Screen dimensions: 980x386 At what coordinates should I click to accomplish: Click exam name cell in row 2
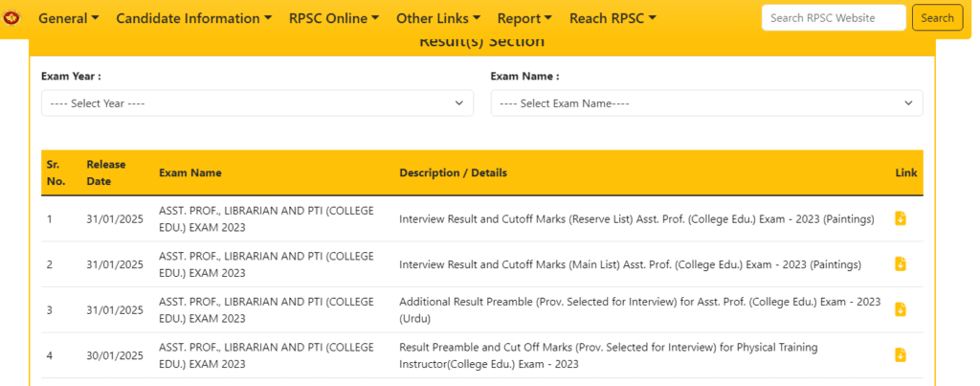tap(266, 264)
